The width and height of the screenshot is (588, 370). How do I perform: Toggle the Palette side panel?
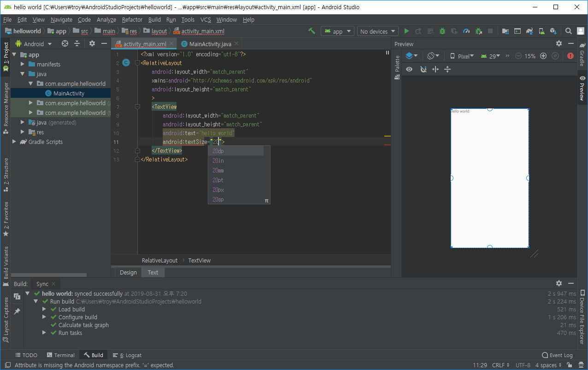397,68
